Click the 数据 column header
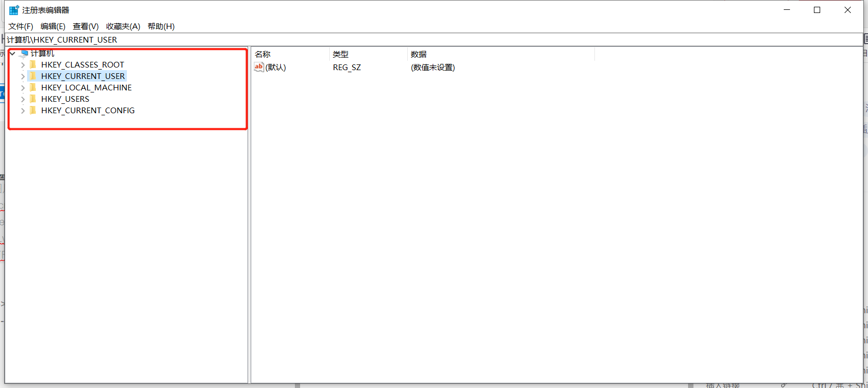This screenshot has height=388, width=868. pos(501,54)
